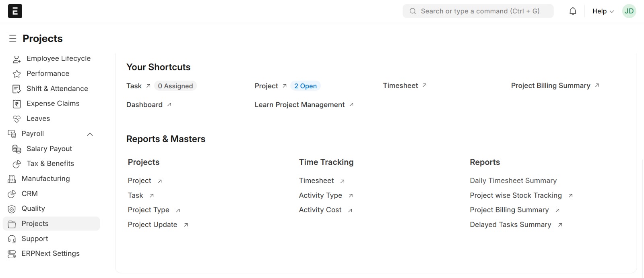The height and width of the screenshot is (278, 644).
Task: Open the Help dropdown menu
Action: [x=603, y=11]
